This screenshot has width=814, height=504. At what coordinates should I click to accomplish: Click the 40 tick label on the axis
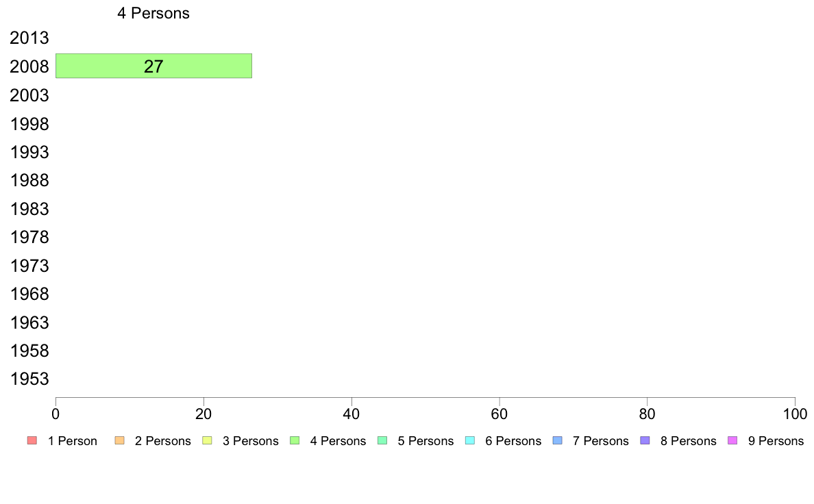point(351,414)
